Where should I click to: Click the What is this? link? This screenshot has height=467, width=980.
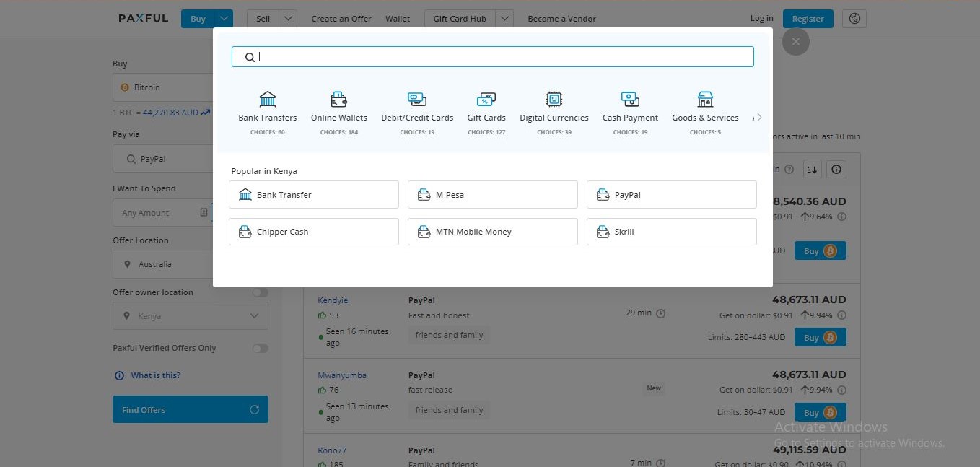[156, 375]
